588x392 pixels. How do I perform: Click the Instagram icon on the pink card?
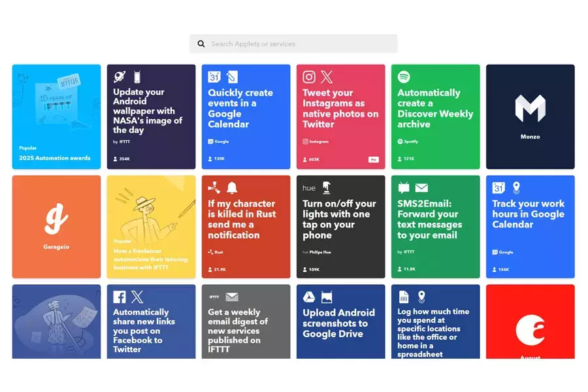(x=309, y=77)
